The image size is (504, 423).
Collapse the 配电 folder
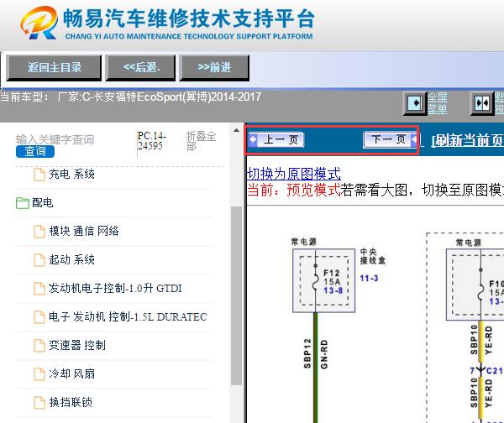[x=43, y=202]
